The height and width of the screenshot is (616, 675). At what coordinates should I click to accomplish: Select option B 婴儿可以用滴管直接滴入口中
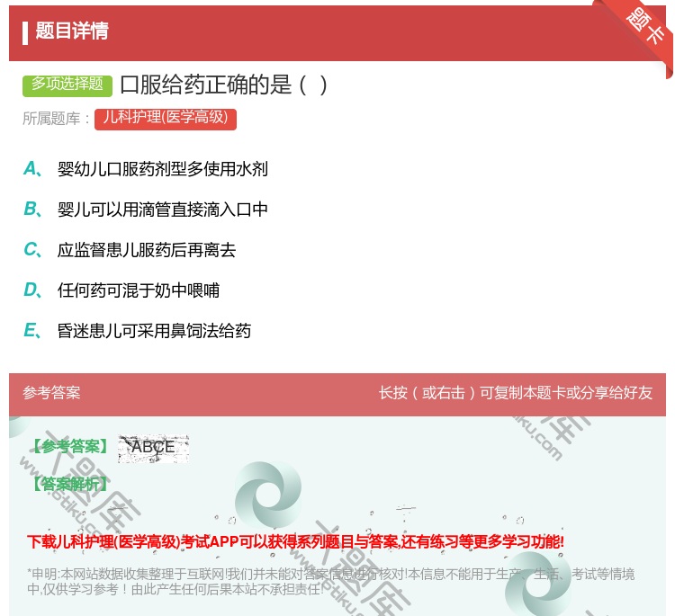pyautogui.click(x=163, y=210)
